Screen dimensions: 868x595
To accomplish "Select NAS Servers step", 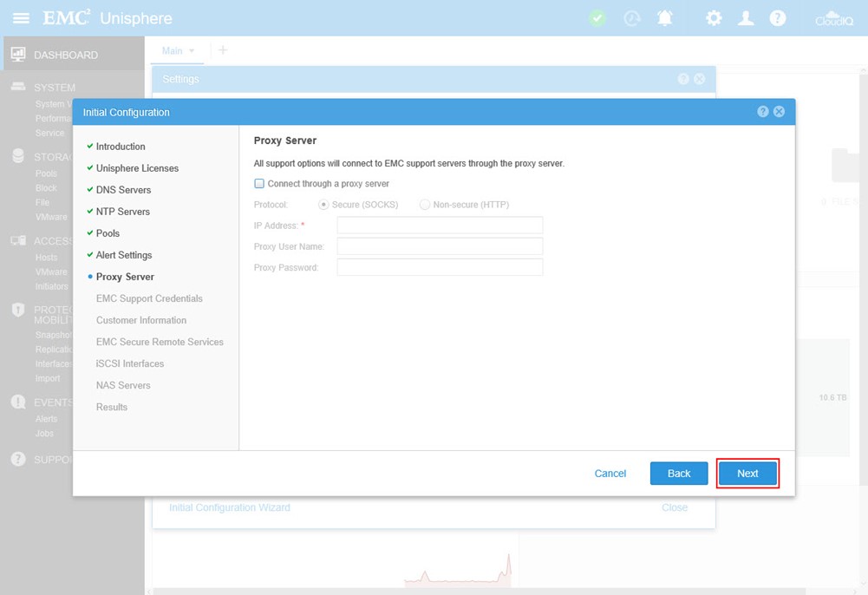I will pos(123,385).
